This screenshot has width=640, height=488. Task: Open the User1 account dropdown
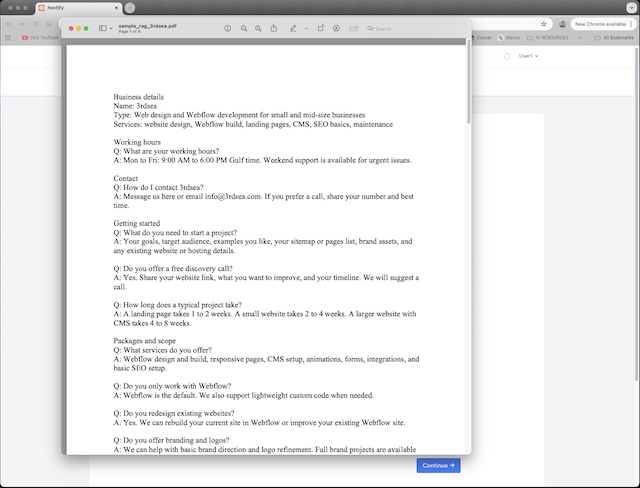(529, 56)
